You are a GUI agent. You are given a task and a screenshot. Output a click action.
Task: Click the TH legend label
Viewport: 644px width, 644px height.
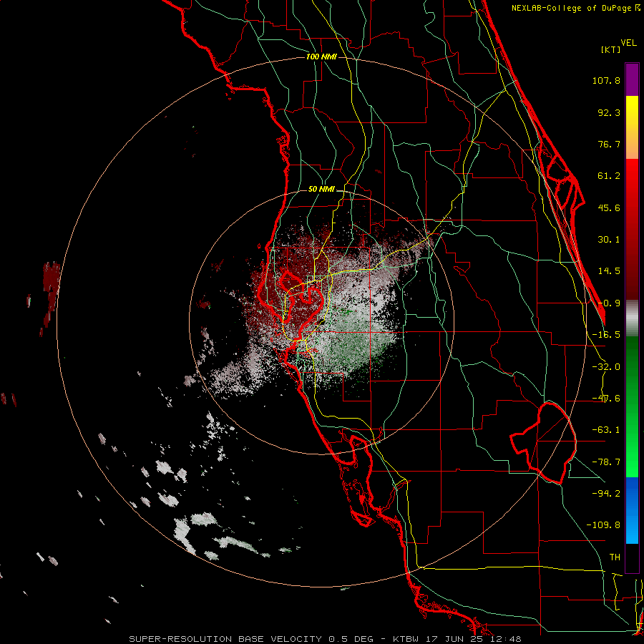(615, 557)
